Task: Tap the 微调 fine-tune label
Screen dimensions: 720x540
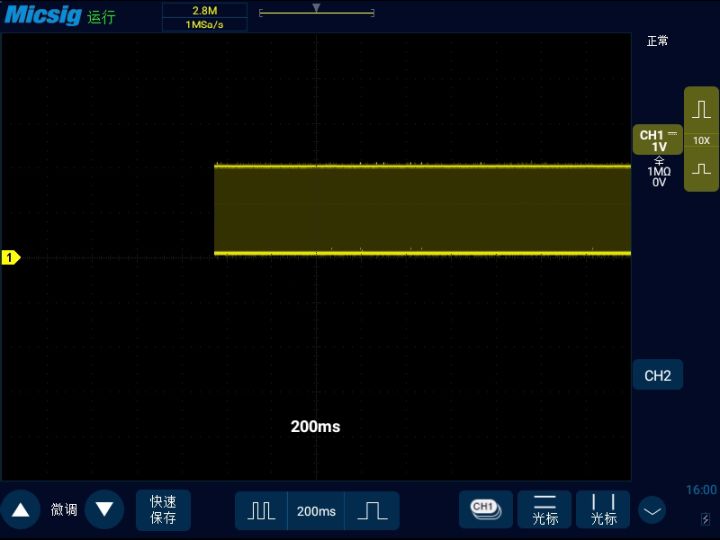Action: click(64, 510)
